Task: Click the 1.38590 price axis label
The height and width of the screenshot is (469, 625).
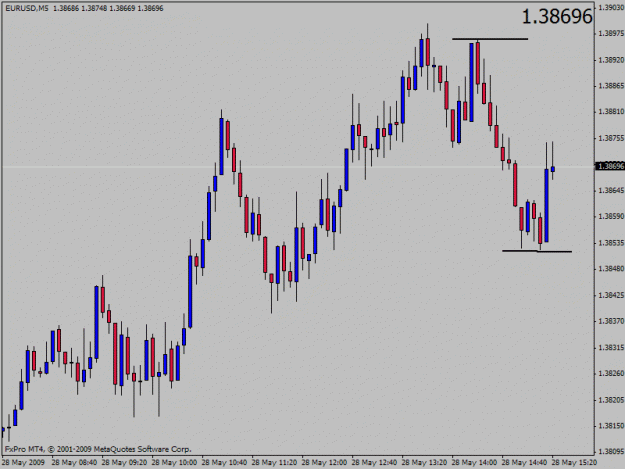Action: [611, 216]
